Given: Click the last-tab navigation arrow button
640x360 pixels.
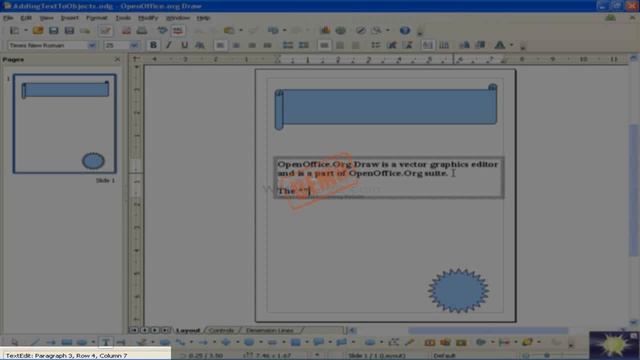Looking at the screenshot, I should [x=165, y=330].
